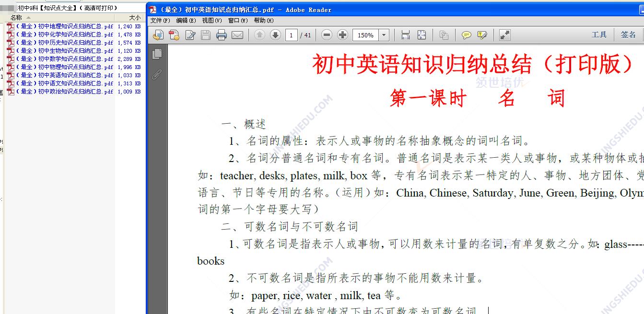This screenshot has height=314, width=644.
Task: Click the fit-to-width icon
Action: 405,35
